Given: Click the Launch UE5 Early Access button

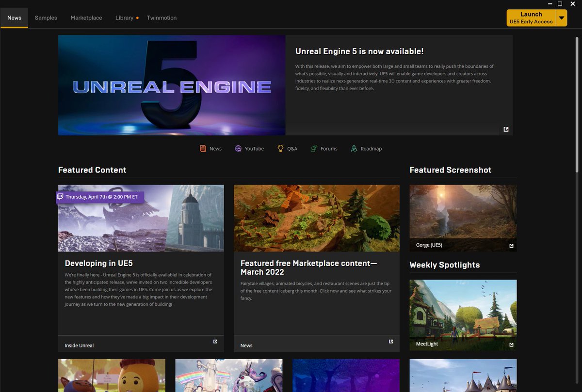Looking at the screenshot, I should (x=531, y=17).
